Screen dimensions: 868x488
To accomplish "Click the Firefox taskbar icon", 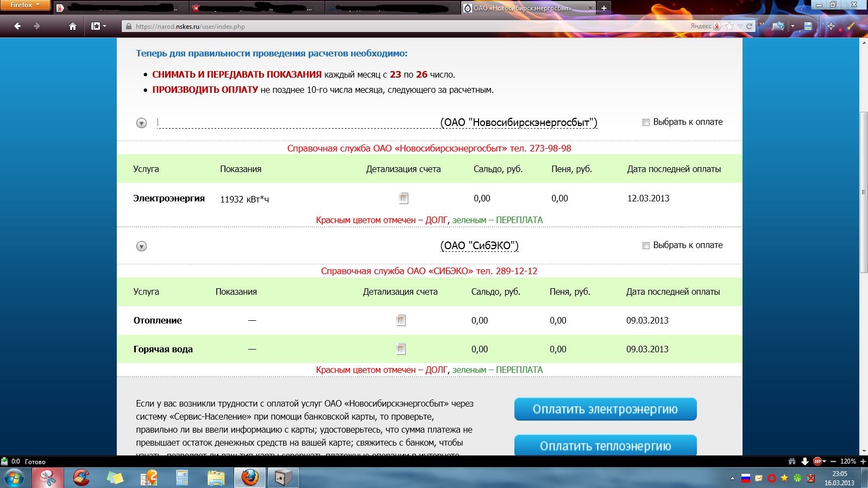I will pos(250,478).
